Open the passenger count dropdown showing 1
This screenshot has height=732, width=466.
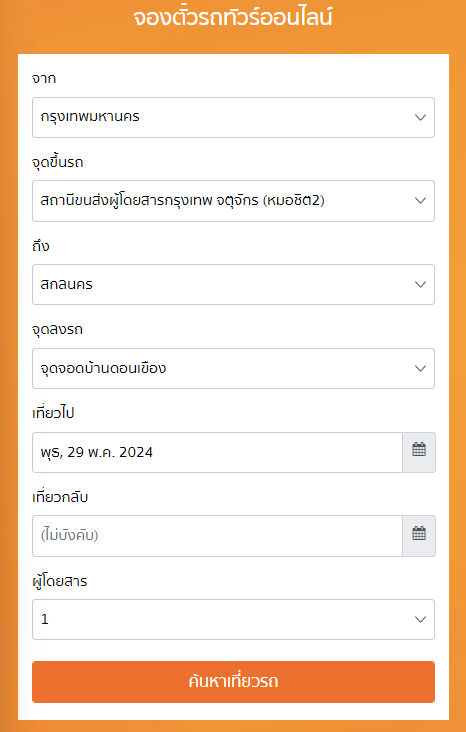[x=233, y=619]
